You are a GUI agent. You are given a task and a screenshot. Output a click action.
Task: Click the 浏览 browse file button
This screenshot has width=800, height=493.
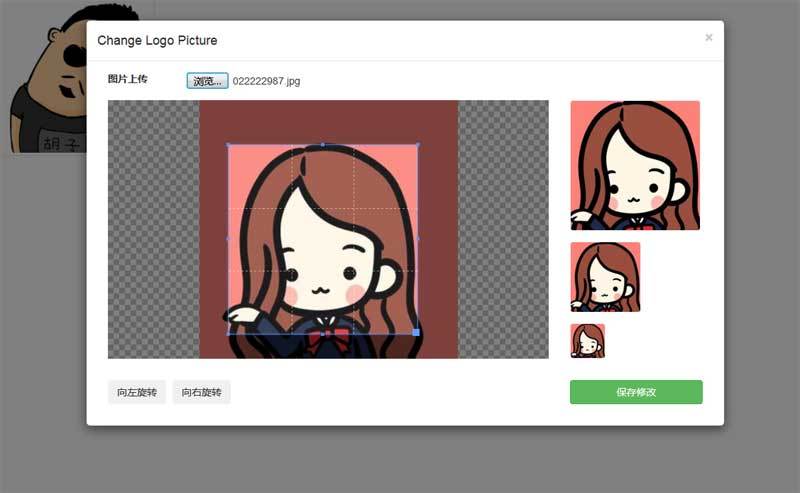pos(207,81)
